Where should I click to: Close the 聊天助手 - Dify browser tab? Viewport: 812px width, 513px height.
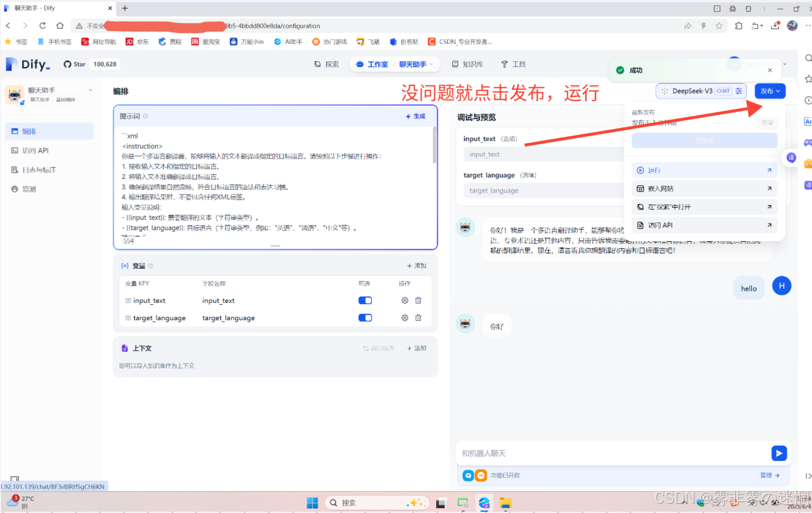coord(110,8)
